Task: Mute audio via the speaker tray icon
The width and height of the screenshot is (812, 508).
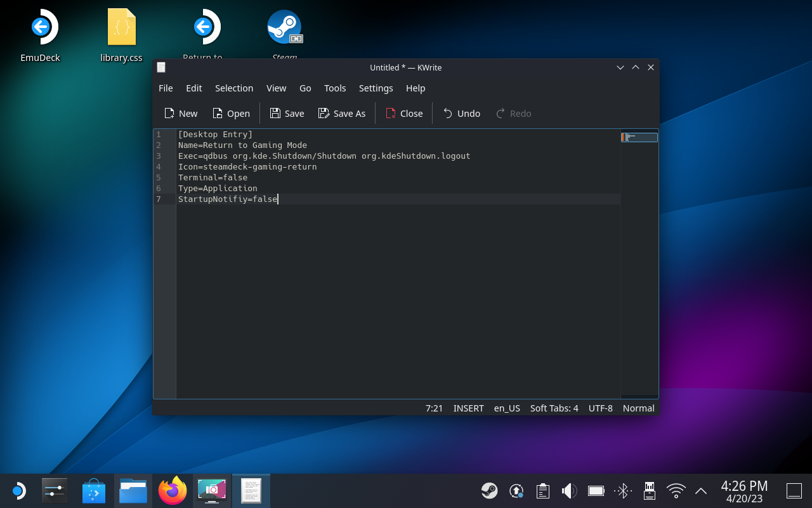Action: [569, 490]
